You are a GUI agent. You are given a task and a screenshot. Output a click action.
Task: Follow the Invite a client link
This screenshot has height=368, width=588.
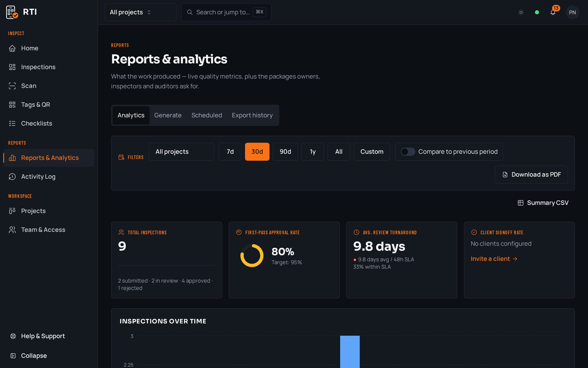(494, 259)
